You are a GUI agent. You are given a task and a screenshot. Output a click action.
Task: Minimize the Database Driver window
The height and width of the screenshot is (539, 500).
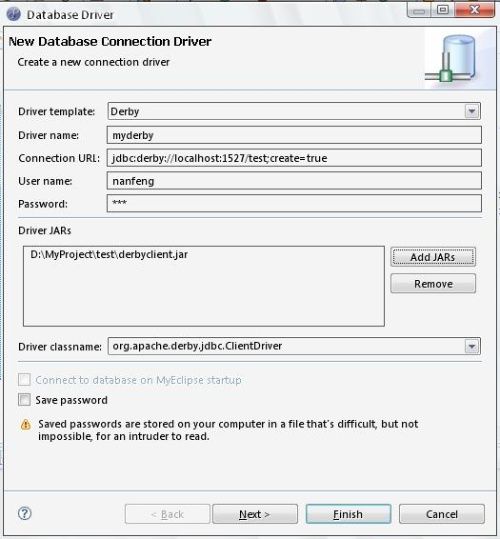coord(419,11)
